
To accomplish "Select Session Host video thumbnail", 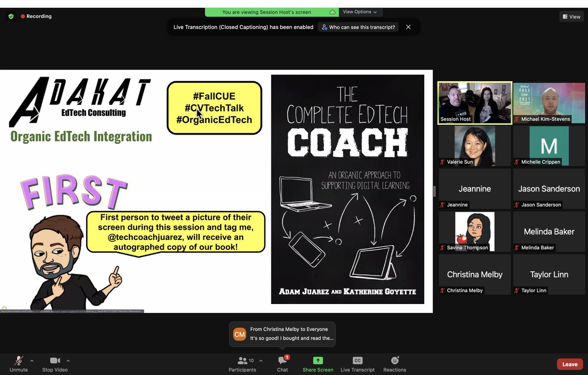I will [x=475, y=103].
